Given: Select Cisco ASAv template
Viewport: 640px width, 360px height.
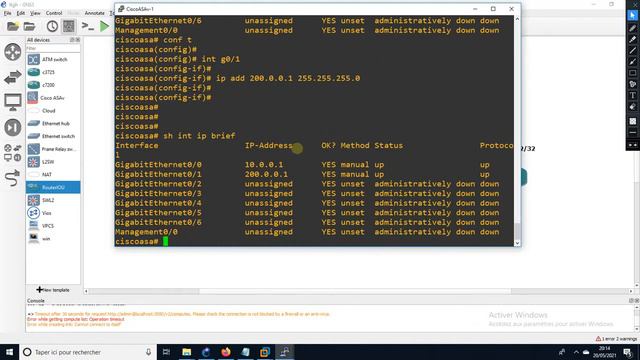Looking at the screenshot, I should pyautogui.click(x=53, y=98).
